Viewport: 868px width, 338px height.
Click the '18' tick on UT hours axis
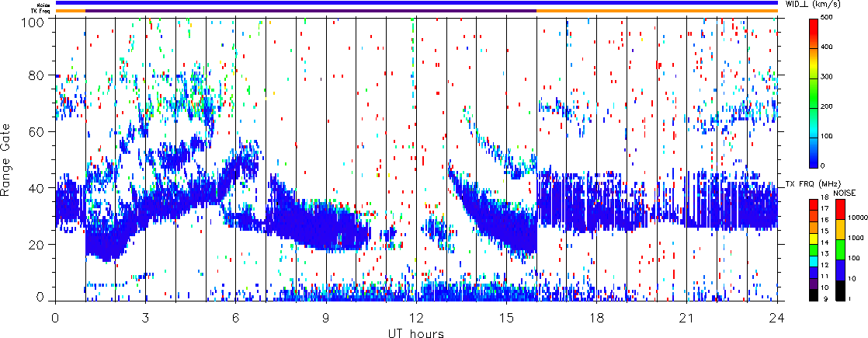point(597,318)
